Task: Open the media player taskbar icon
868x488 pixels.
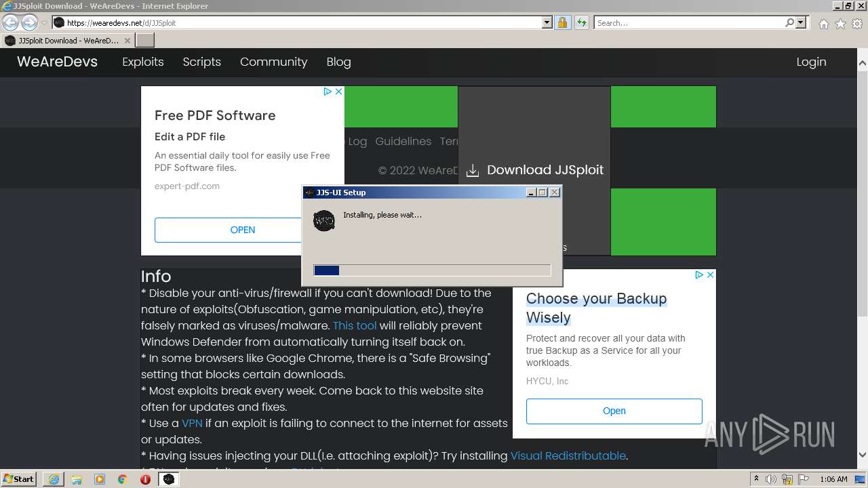Action: coord(100,479)
